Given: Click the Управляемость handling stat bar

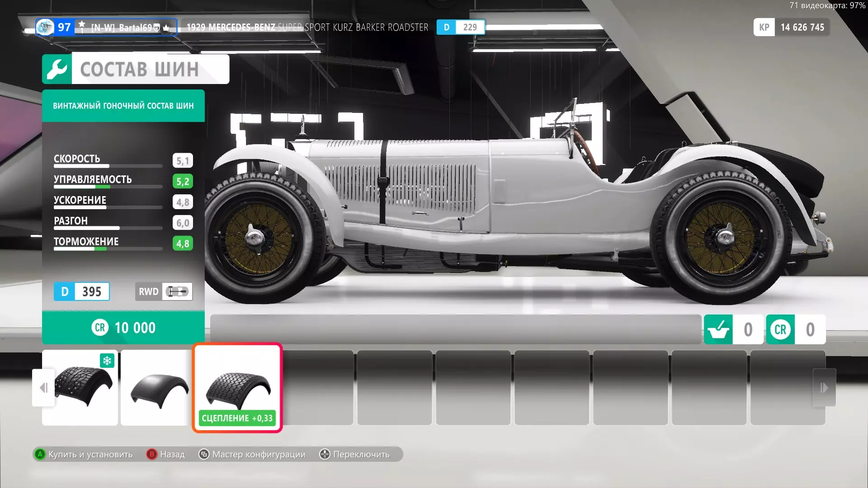Looking at the screenshot, I should click(108, 186).
